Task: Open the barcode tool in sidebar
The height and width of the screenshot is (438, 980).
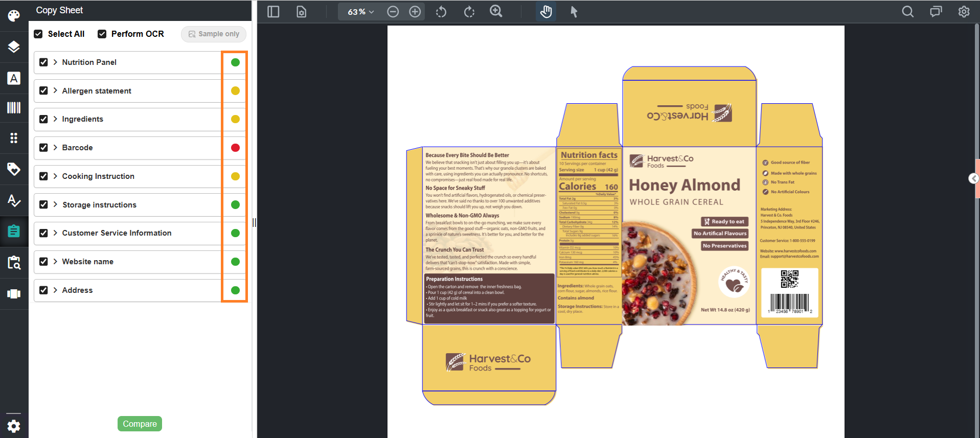Action: coord(14,107)
